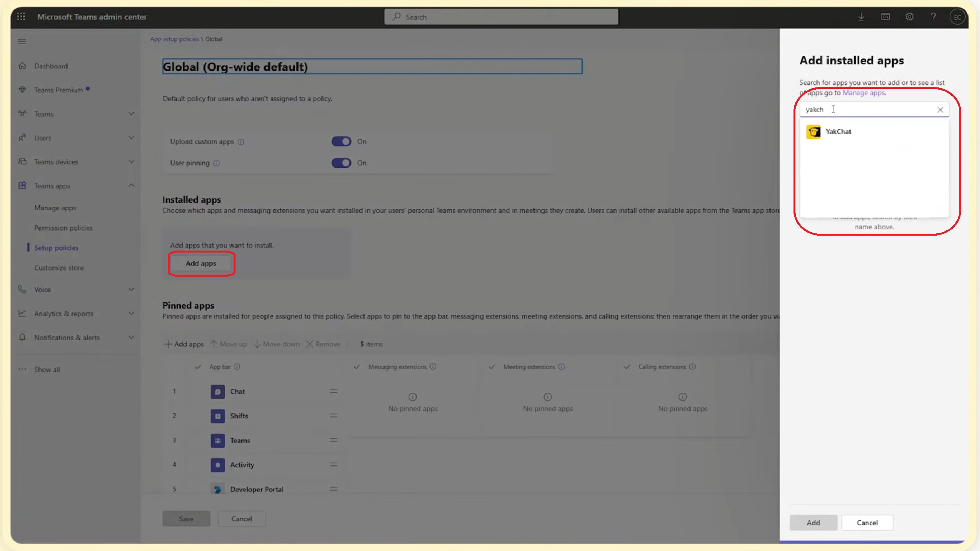Expand the Users navigation section

tap(131, 138)
